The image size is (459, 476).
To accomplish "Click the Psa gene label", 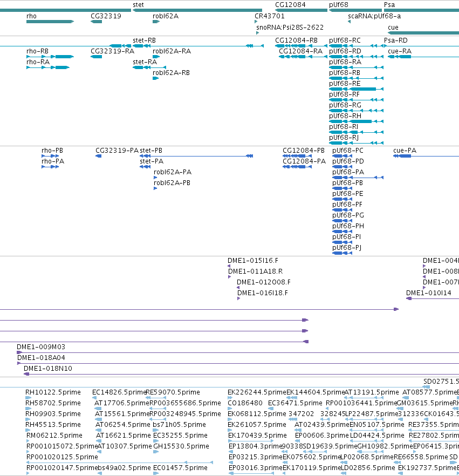I will point(389,5).
